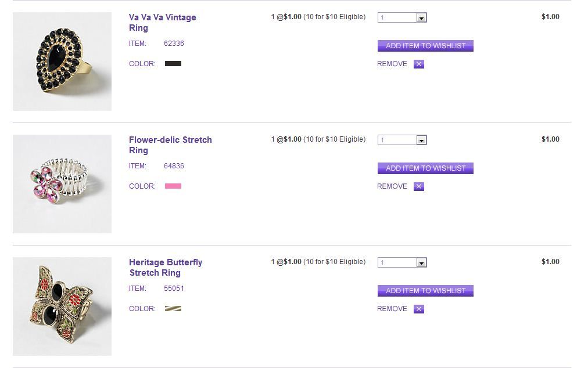Click the black color swatch
This screenshot has height=368, width=588.
point(173,64)
